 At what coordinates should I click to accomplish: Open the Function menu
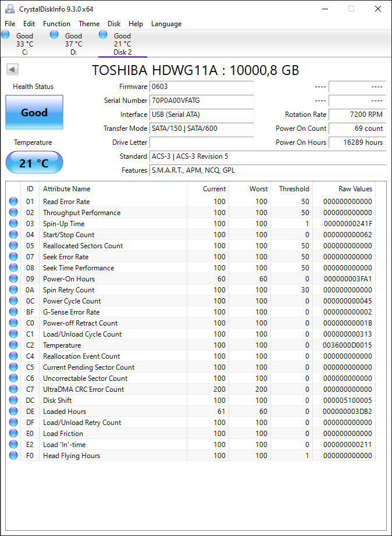point(56,24)
